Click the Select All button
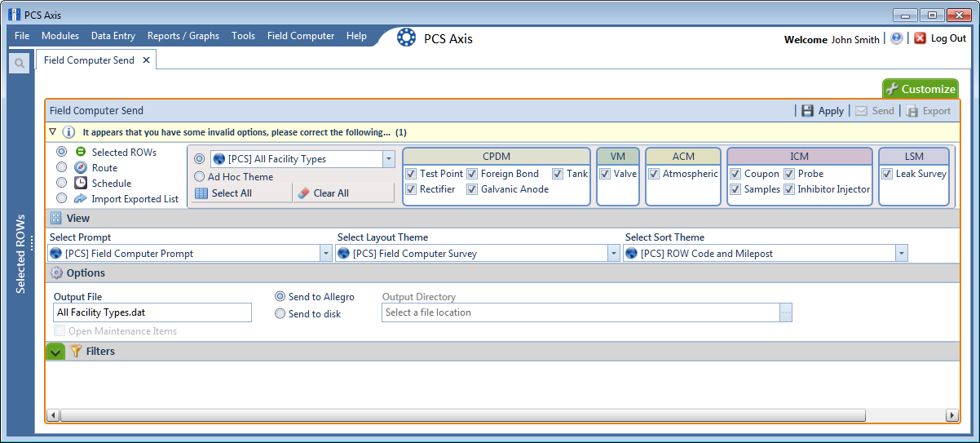Screen dimensions: 980x443 coord(241,193)
